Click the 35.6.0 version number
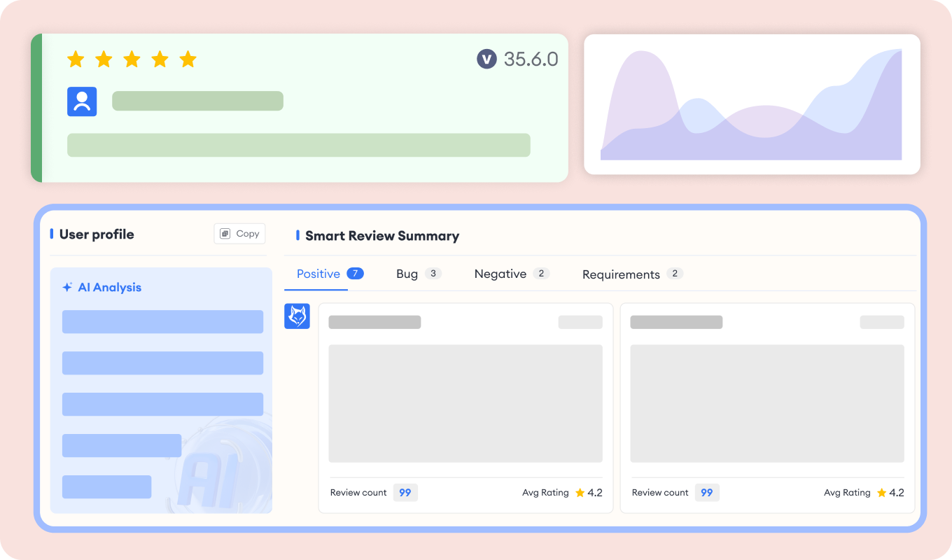This screenshot has height=560, width=952. coord(531,59)
